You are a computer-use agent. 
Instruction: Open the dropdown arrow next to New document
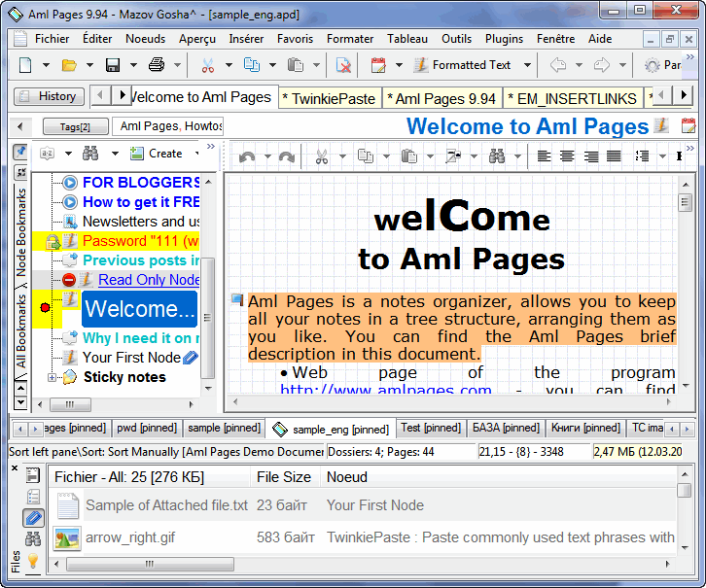[46, 65]
